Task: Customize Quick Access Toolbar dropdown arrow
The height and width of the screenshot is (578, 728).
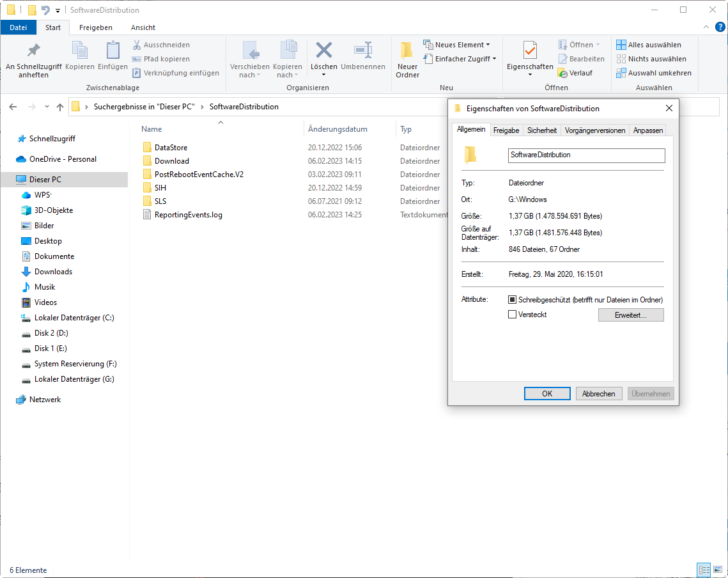Action: pos(58,10)
